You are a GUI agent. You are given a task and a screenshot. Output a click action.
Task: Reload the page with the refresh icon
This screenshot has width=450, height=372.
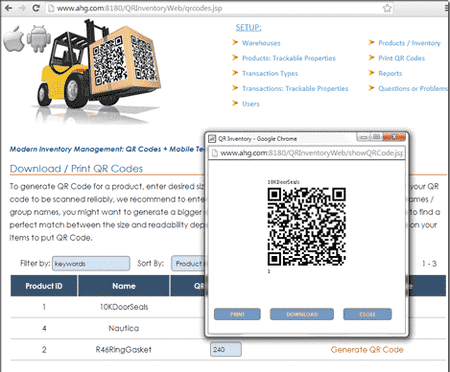(x=36, y=8)
